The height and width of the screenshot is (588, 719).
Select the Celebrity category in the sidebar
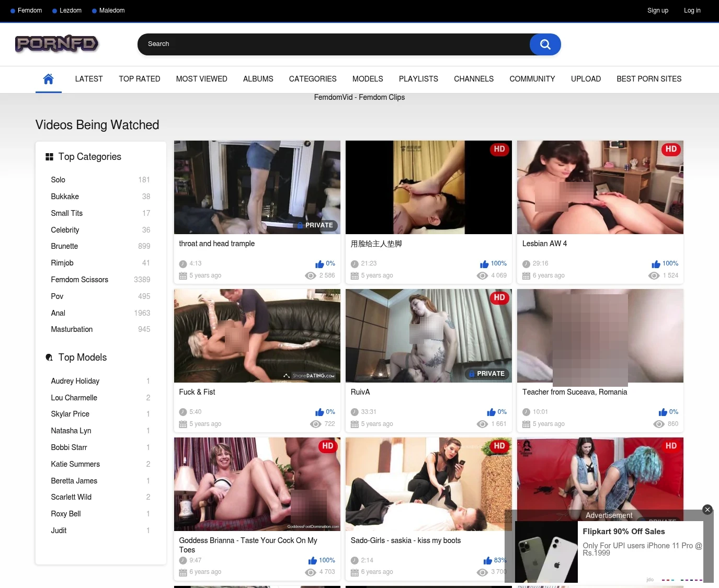(x=65, y=230)
